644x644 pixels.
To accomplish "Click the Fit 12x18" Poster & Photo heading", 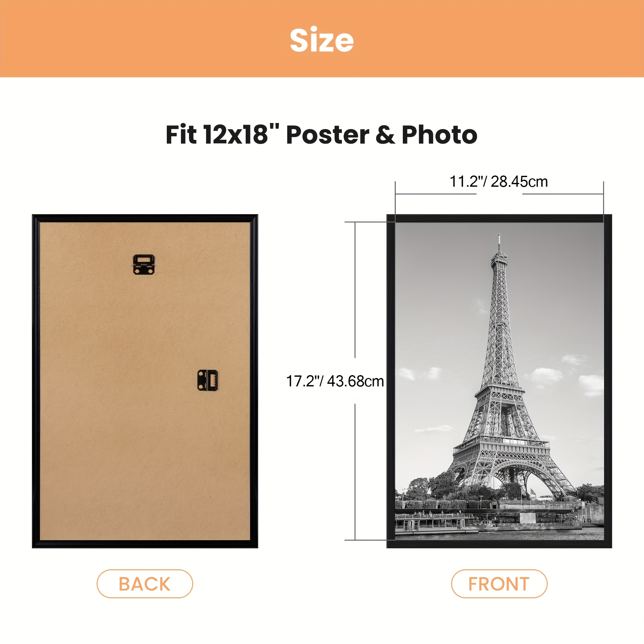I will tap(322, 135).
